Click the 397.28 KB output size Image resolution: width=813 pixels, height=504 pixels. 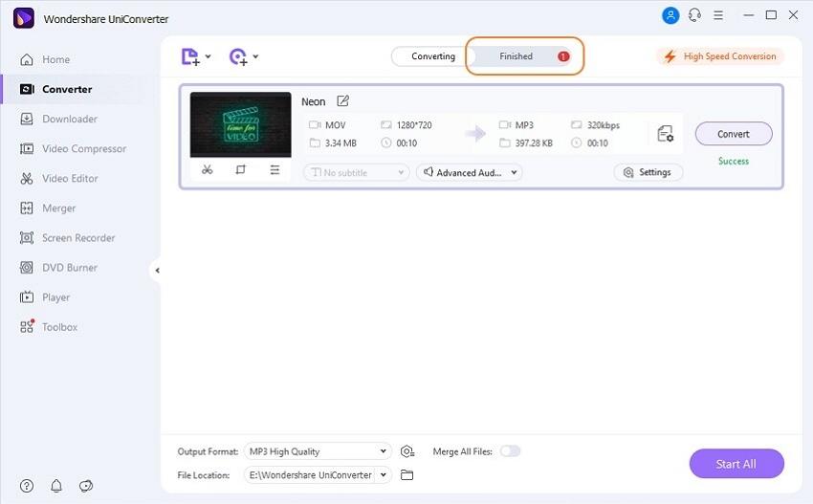pos(534,143)
